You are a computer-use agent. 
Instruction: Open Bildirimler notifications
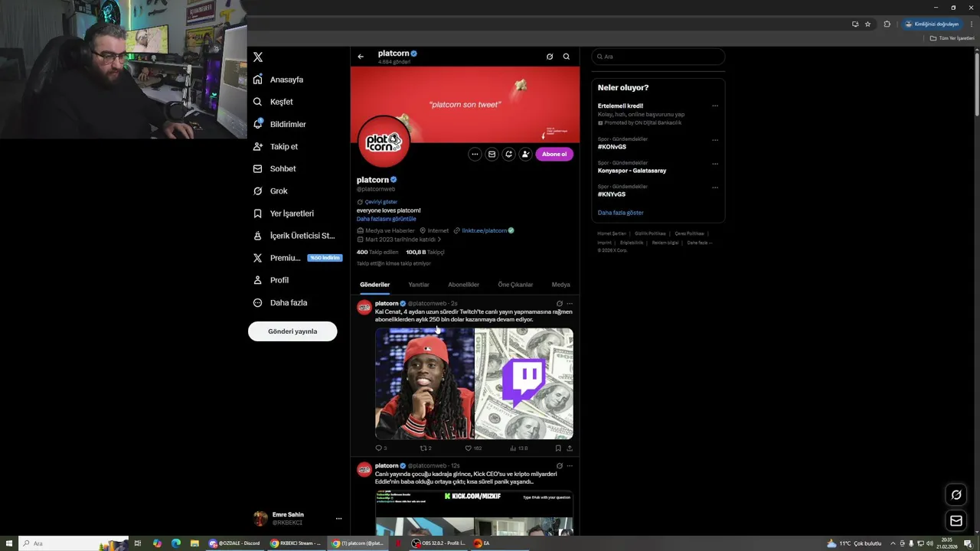pos(279,124)
